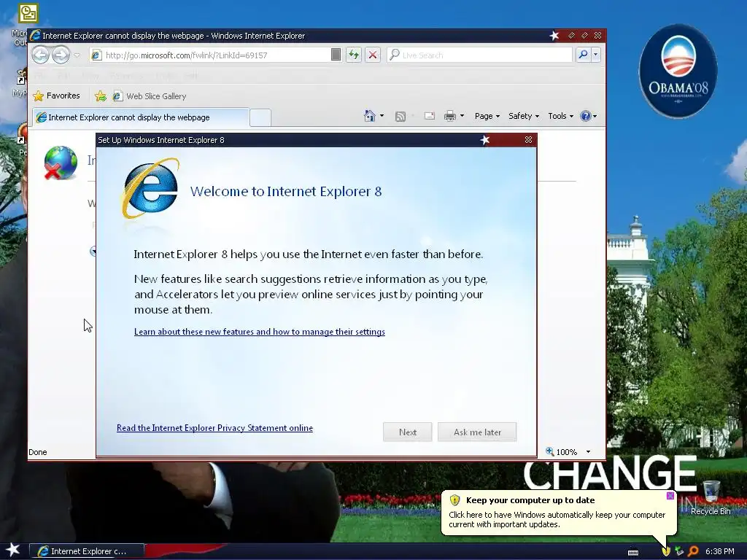Open the Recycle Bin desktop icon
The height and width of the screenshot is (560, 747).
(x=711, y=497)
